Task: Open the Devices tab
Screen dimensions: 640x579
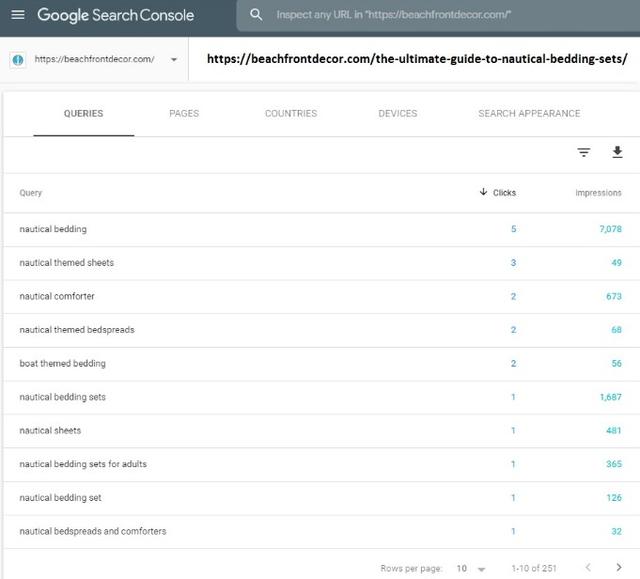Action: [x=398, y=113]
